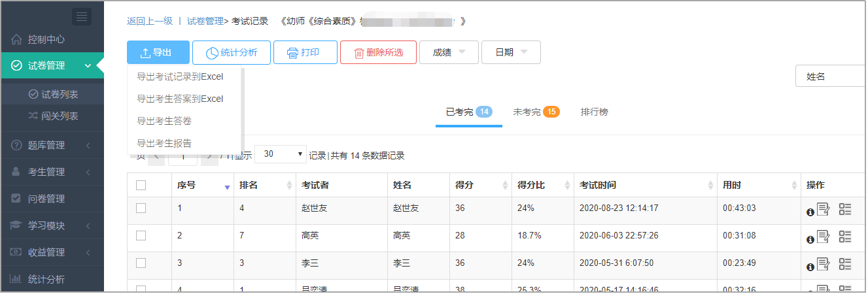Tick the checkbox for row 2 高英

pos(141,236)
